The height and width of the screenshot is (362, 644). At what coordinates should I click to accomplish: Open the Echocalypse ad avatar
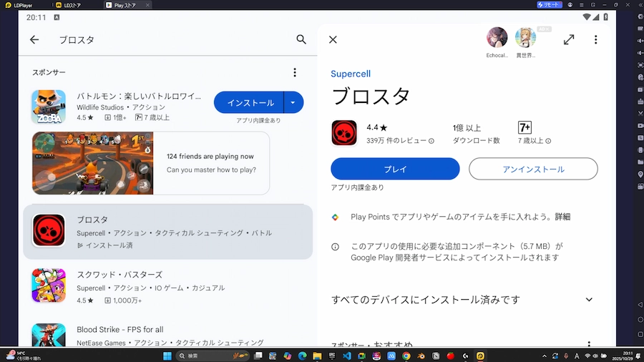497,38
